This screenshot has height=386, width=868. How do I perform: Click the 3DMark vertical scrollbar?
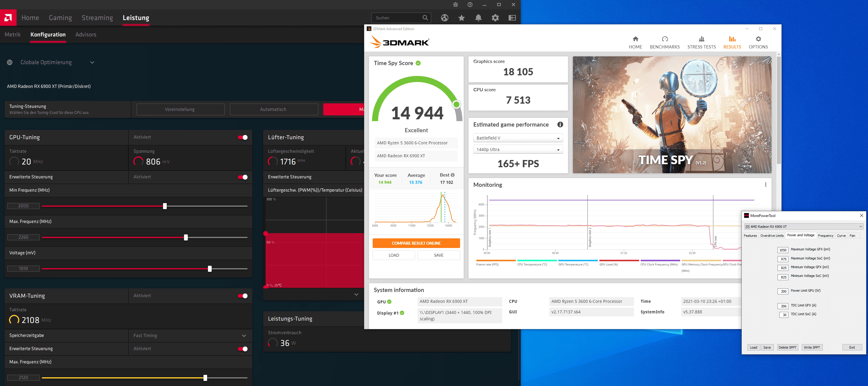778,111
